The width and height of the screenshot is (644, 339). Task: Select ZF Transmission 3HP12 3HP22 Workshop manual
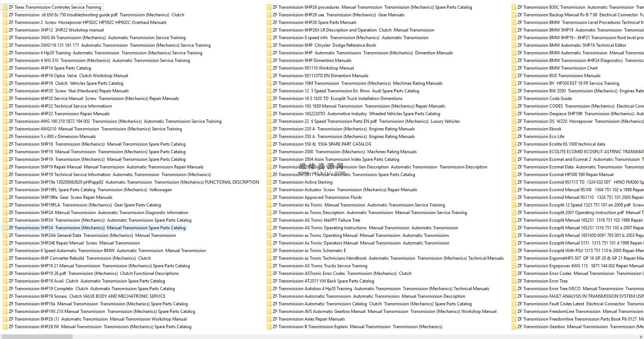(56, 30)
